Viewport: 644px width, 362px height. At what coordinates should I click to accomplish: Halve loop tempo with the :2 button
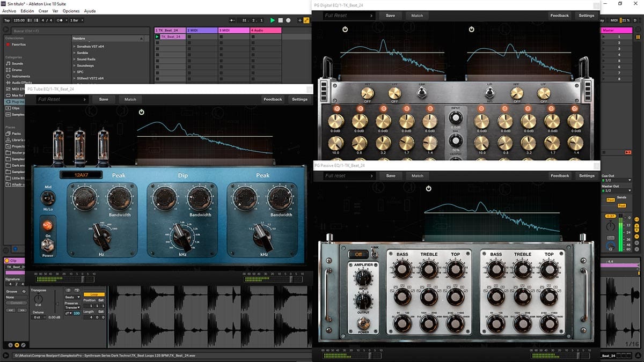[69, 290]
